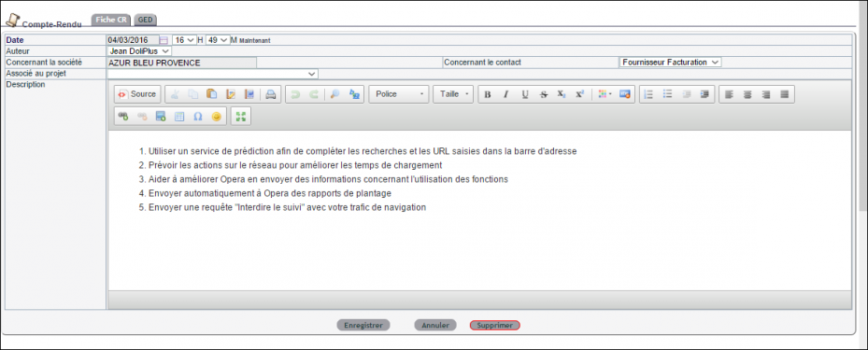The image size is (868, 350).
Task: Click the Remove link icon
Action: 142,117
